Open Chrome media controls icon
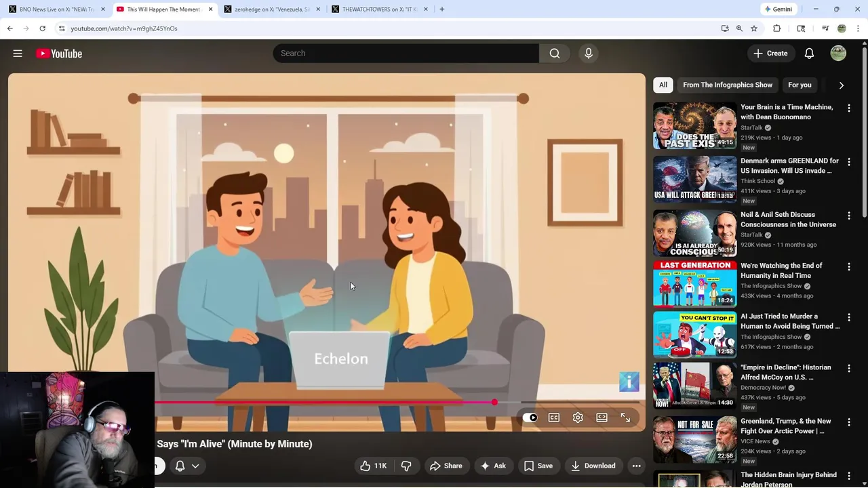868x488 pixels. click(x=825, y=28)
